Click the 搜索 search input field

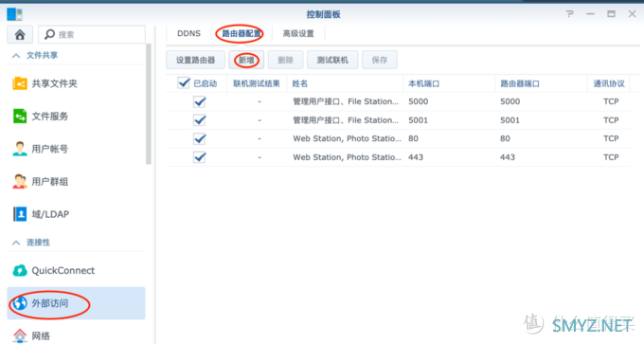(x=92, y=34)
